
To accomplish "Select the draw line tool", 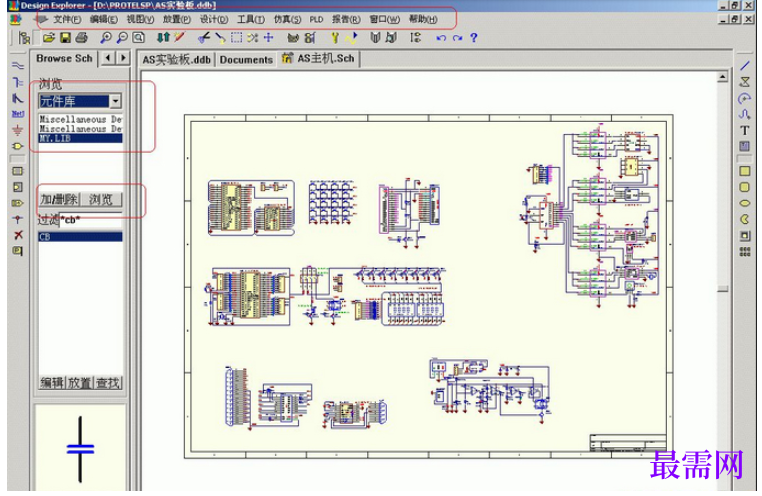I will pyautogui.click(x=745, y=66).
